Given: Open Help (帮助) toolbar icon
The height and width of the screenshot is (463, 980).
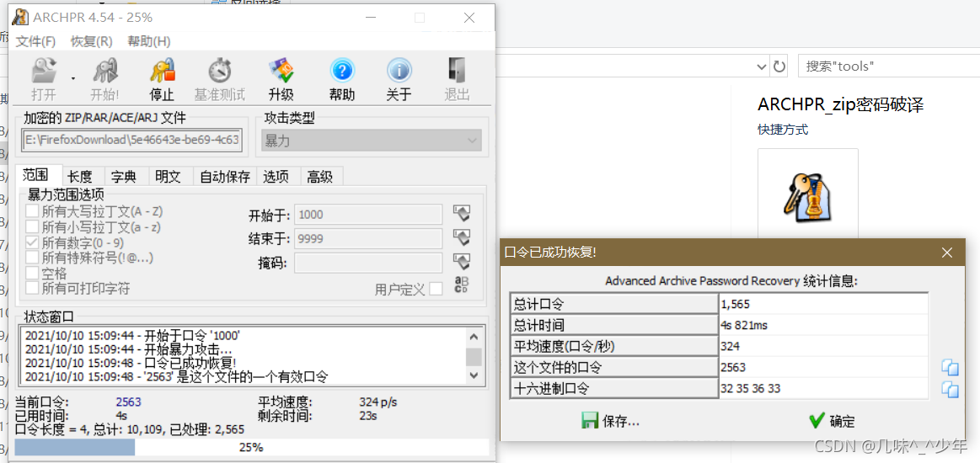Looking at the screenshot, I should 342,72.
